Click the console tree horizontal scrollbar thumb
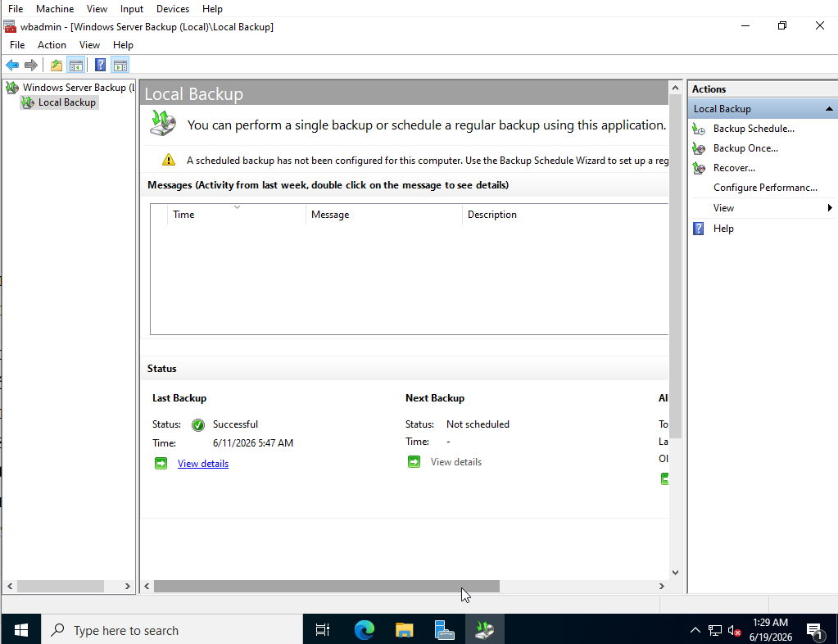Image resolution: width=838 pixels, height=644 pixels. coord(61,587)
